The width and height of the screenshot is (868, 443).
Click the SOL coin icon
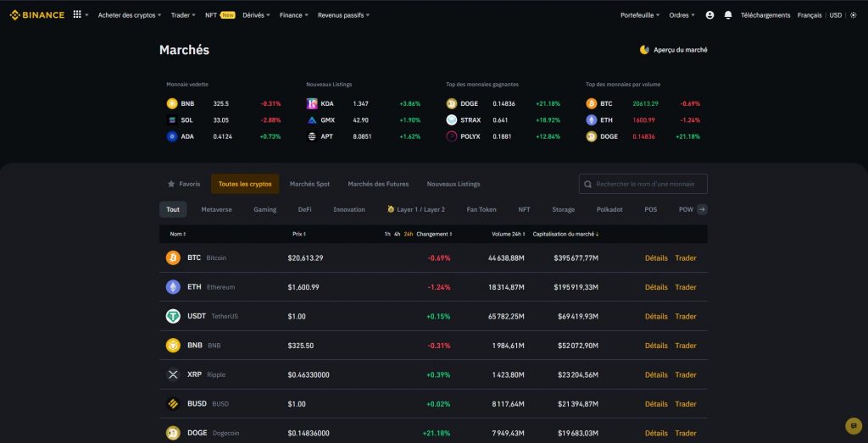tap(172, 120)
